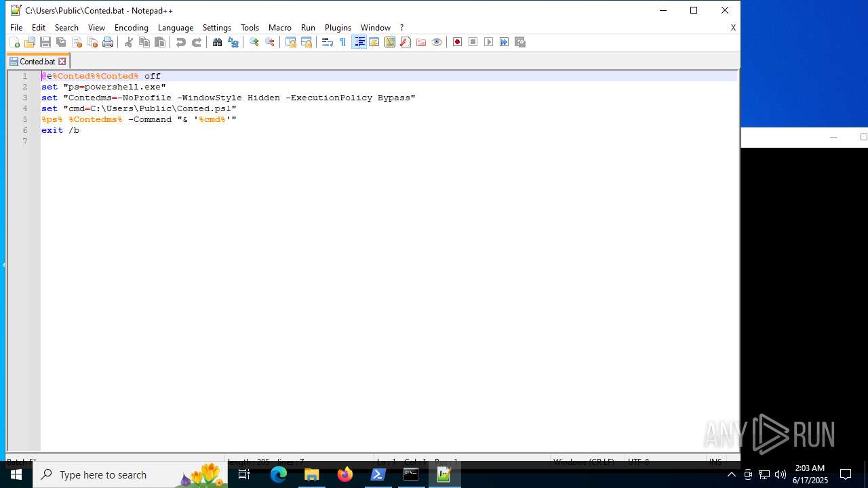
Task: Open the Run menu
Action: (x=308, y=28)
